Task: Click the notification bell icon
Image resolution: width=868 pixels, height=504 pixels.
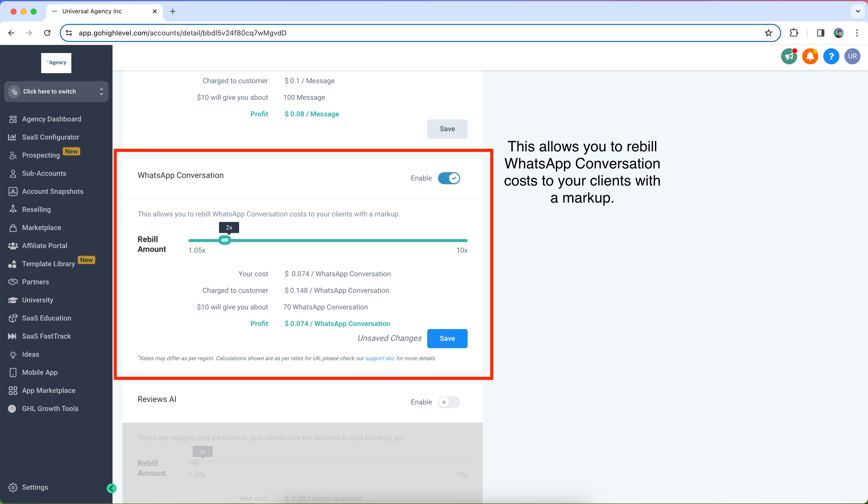Action: [809, 56]
